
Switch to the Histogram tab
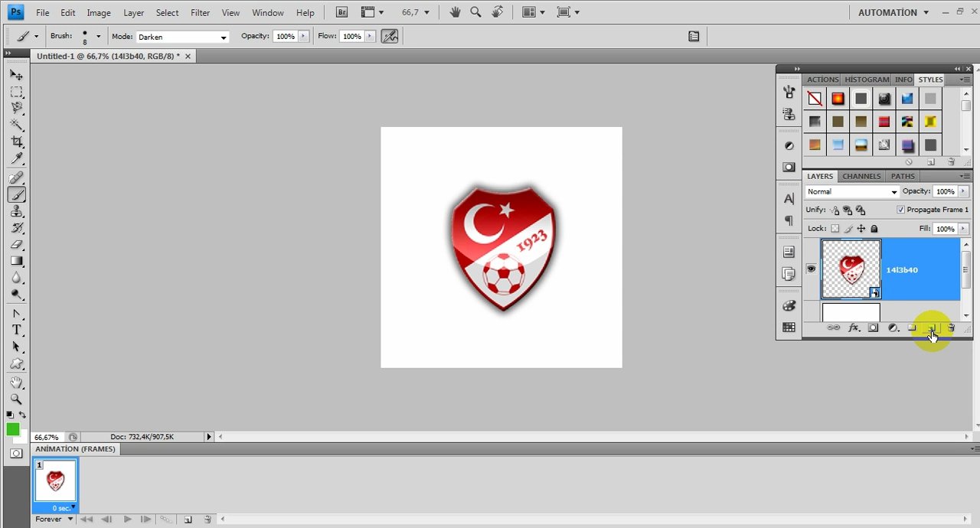tap(867, 80)
